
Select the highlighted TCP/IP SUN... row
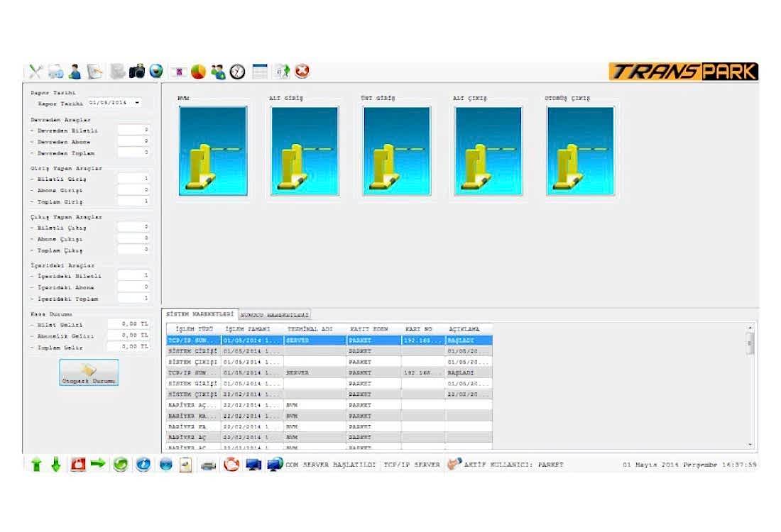pos(329,340)
